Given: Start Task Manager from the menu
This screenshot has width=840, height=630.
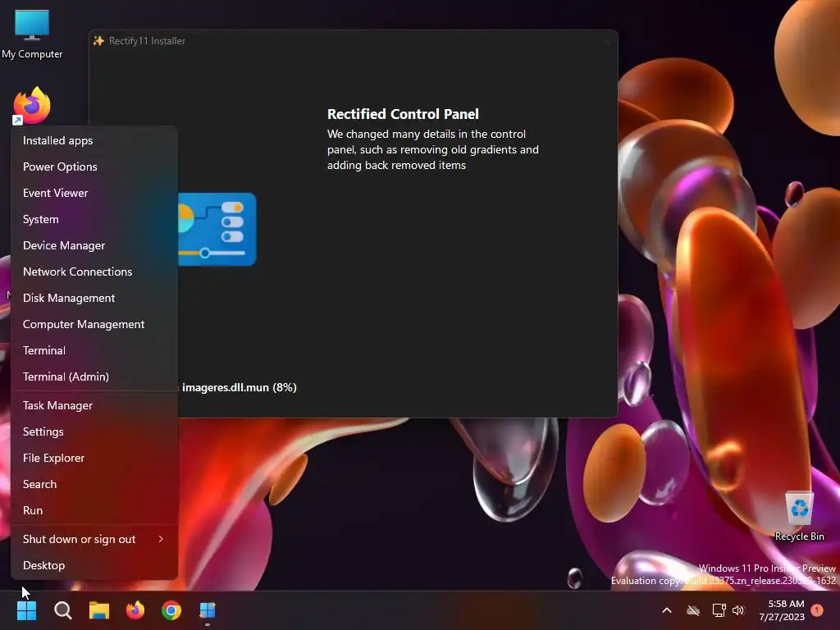Looking at the screenshot, I should point(94,405).
